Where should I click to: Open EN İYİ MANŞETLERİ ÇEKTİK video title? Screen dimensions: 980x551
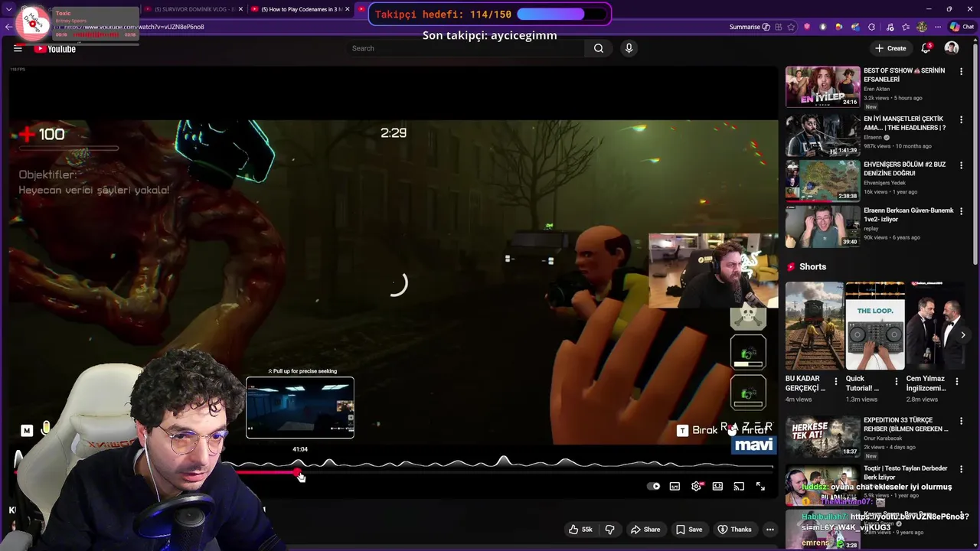[904, 123]
